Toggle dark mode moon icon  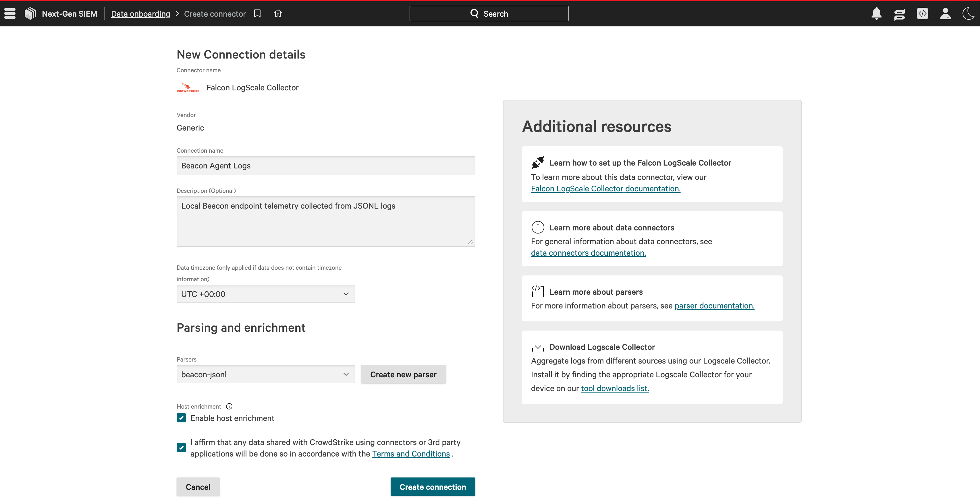point(968,14)
